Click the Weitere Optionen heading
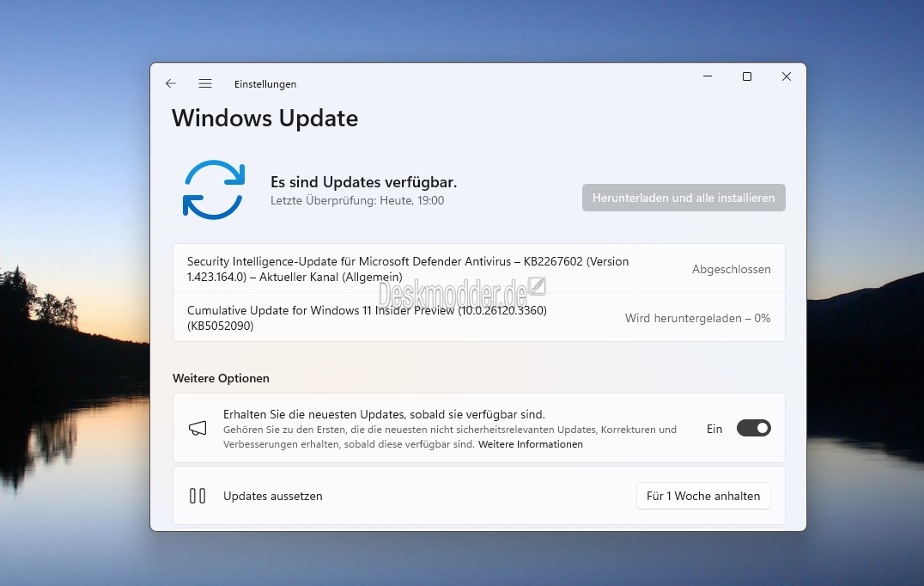 pyautogui.click(x=221, y=378)
